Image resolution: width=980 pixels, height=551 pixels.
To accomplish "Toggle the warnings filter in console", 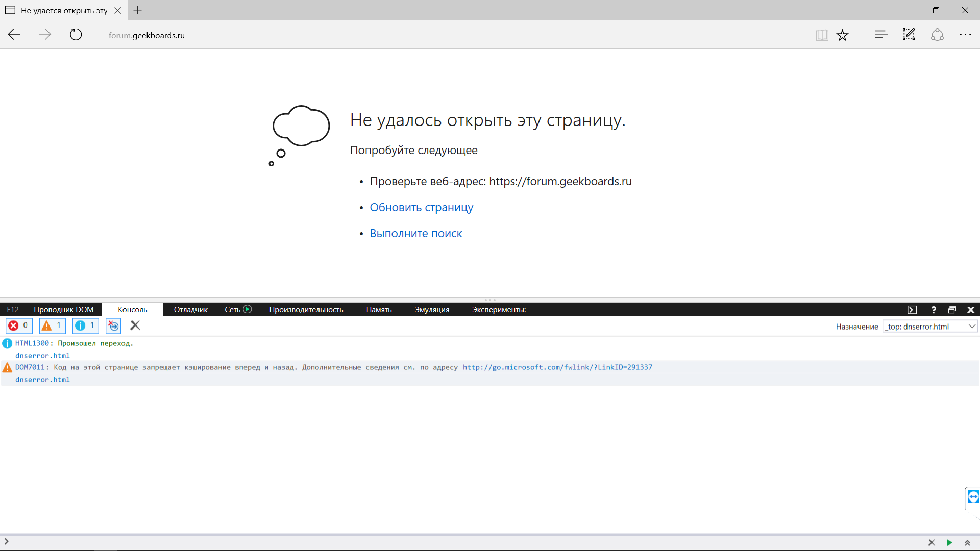I will 52,325.
